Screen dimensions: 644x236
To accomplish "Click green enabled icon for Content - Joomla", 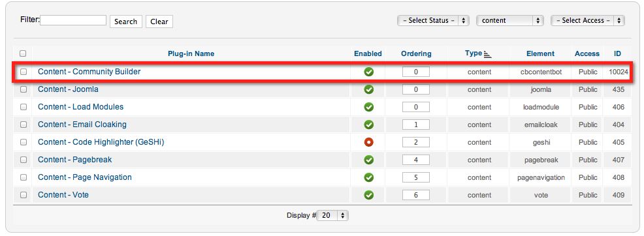I will (369, 89).
